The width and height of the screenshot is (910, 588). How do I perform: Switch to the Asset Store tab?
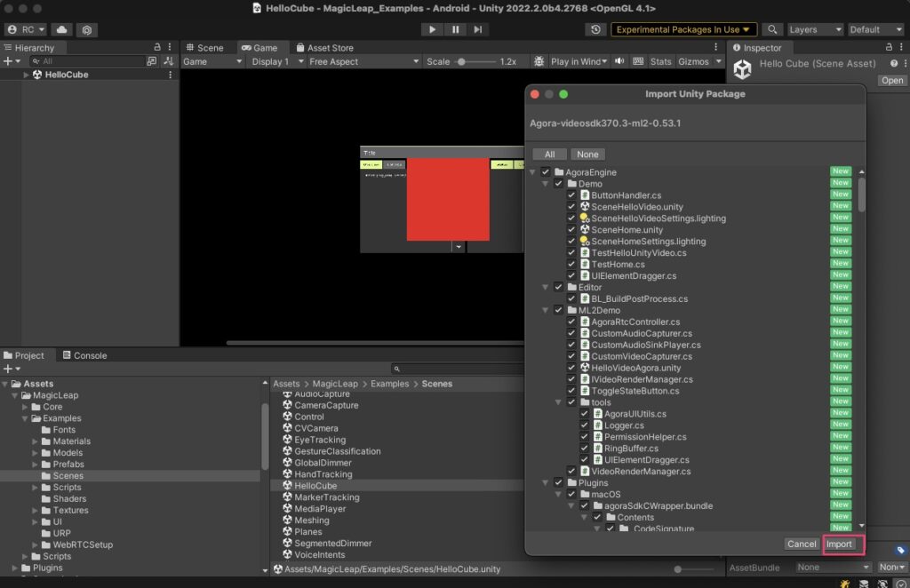[x=324, y=48]
